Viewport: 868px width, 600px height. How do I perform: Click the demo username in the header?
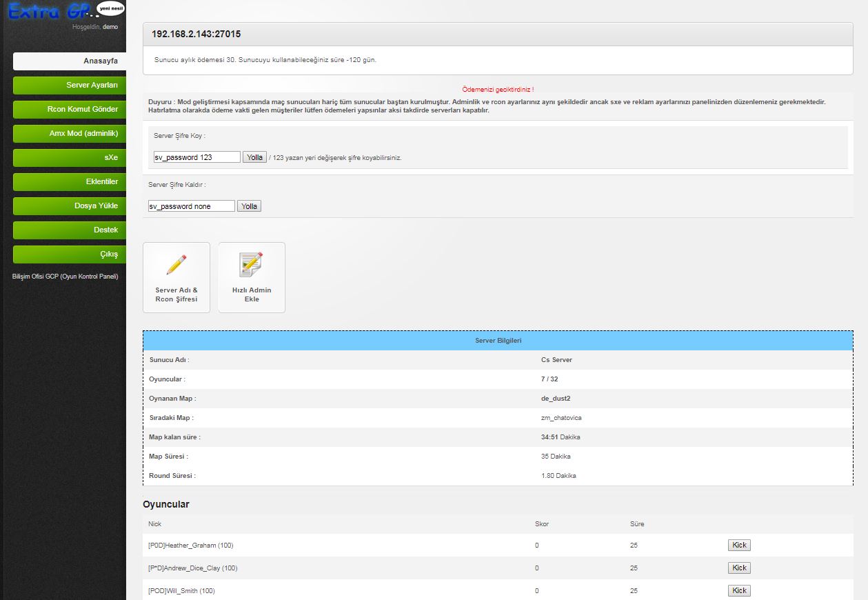[x=110, y=27]
